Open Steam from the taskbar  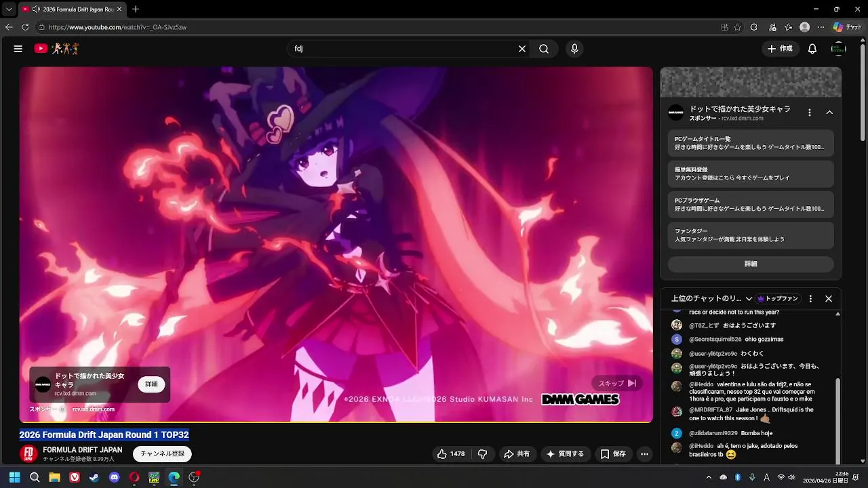pos(94,477)
